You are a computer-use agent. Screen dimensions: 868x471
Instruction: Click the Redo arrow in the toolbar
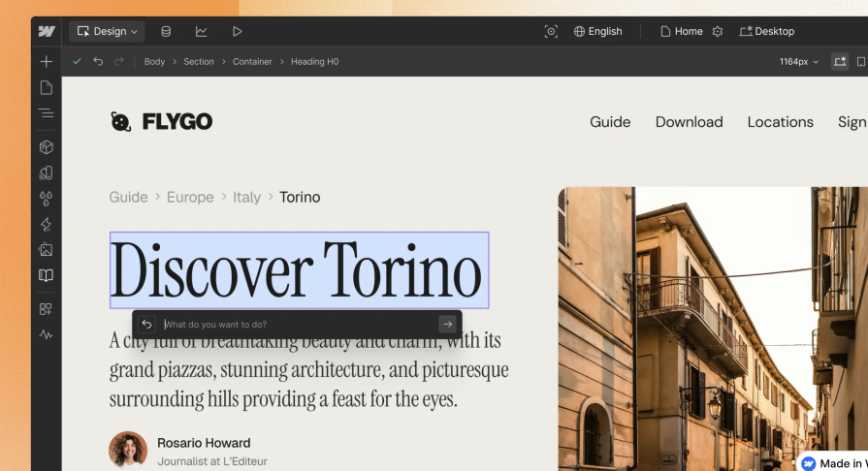119,61
